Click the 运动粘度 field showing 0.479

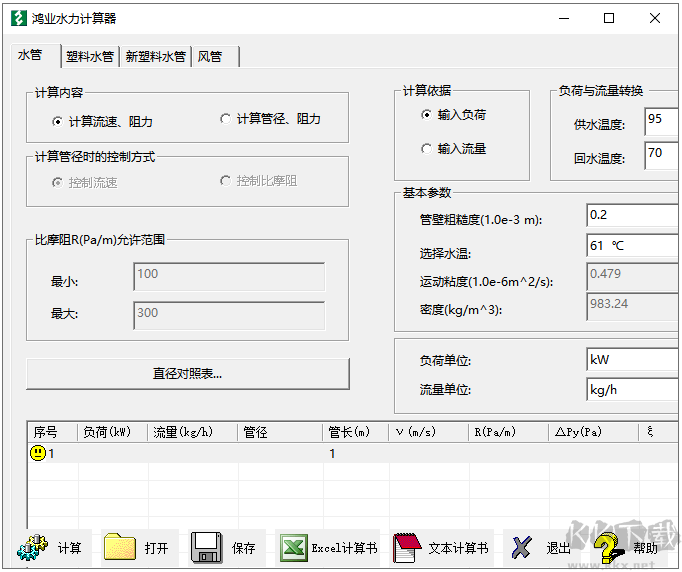point(632,276)
